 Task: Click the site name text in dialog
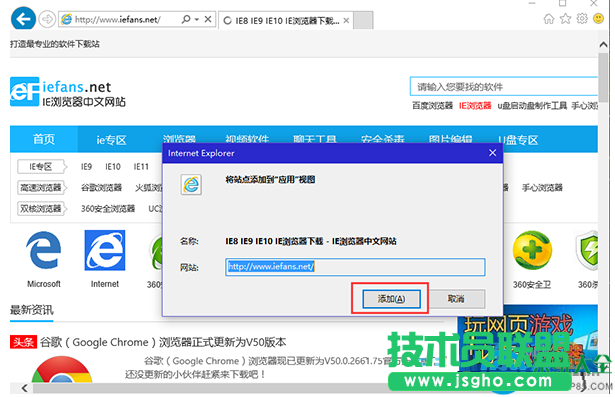pos(311,241)
